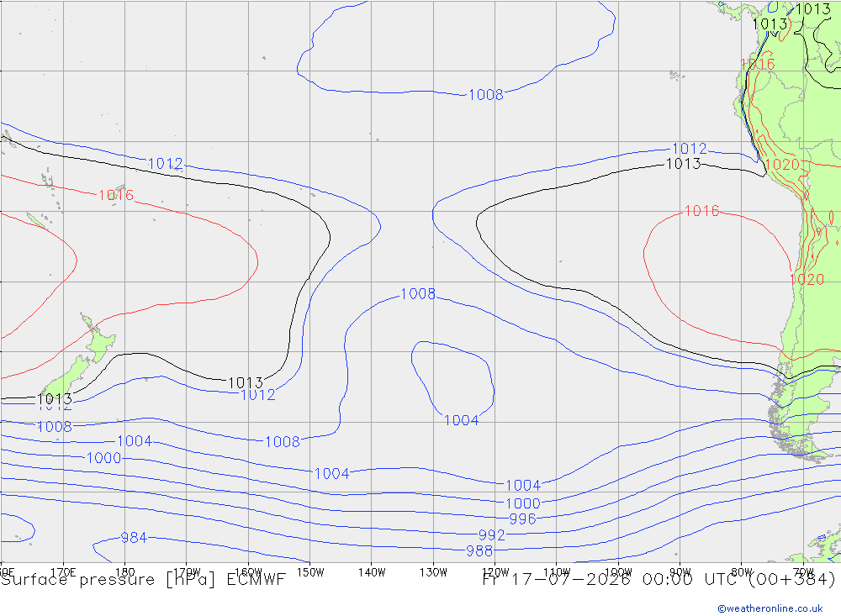Viewport: 841px width, 616px height.
Task: Click the weatheronline.co.uk copyright link
Action: [770, 608]
